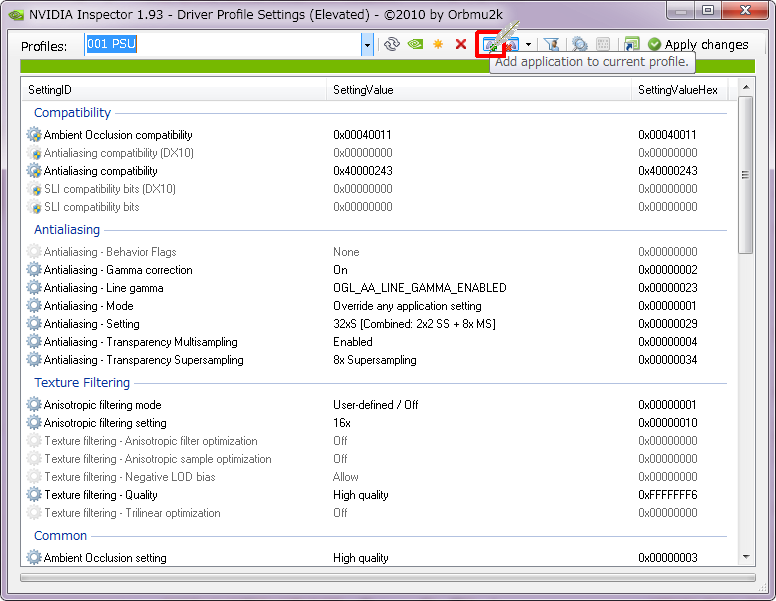
Task: Expand the application list dropdown arrow
Action: (x=529, y=45)
